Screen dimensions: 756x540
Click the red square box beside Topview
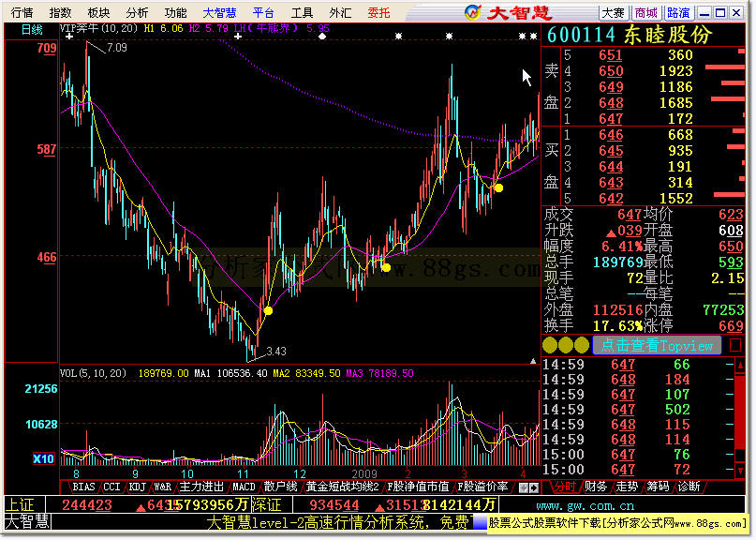pyautogui.click(x=735, y=346)
